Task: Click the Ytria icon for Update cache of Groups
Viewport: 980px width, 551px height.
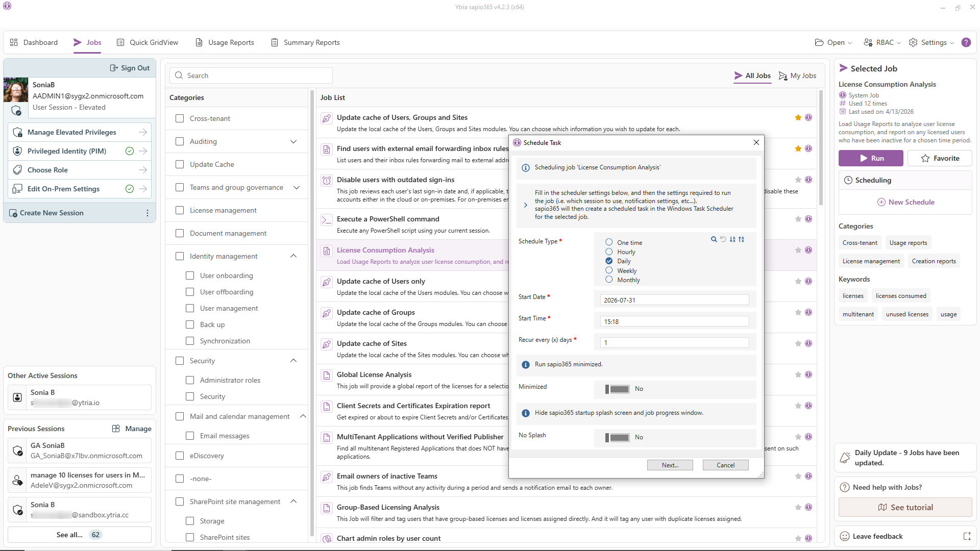Action: tap(808, 312)
